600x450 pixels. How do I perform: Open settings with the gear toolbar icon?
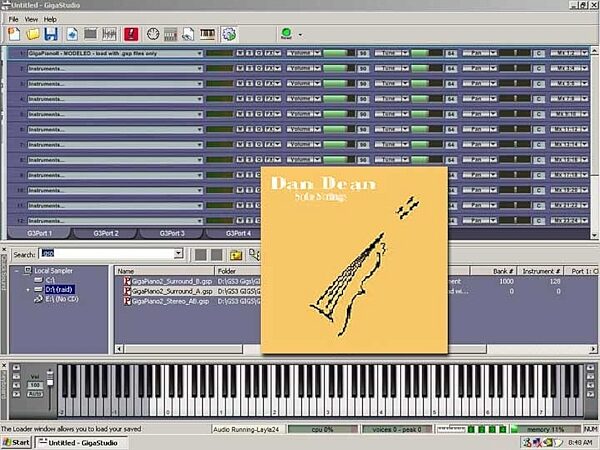click(229, 34)
